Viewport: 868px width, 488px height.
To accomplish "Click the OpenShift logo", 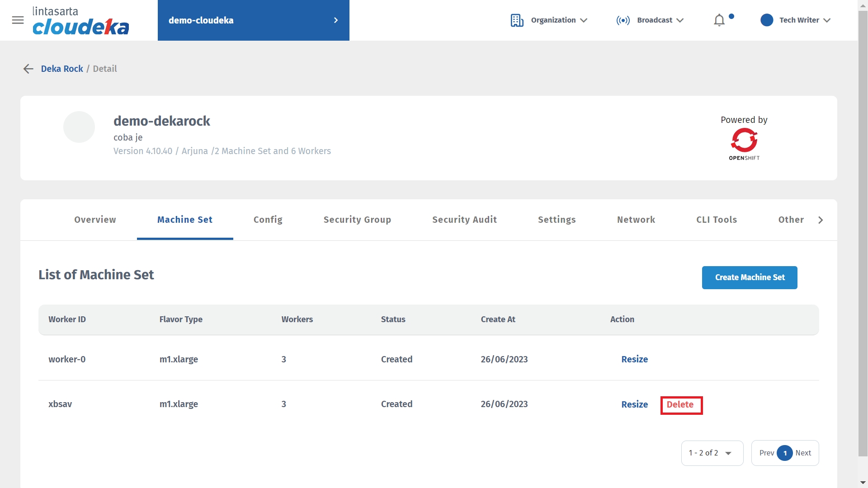I will coord(744,144).
